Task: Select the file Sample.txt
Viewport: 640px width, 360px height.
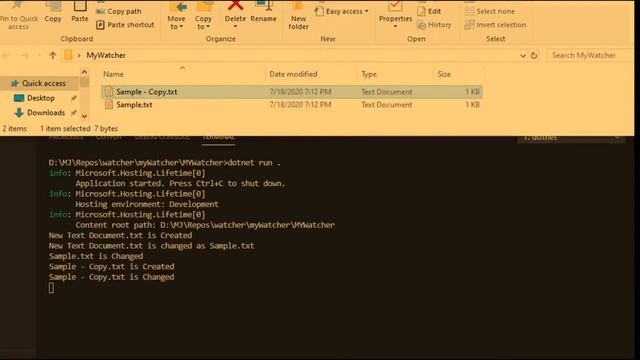Action: point(291,105)
